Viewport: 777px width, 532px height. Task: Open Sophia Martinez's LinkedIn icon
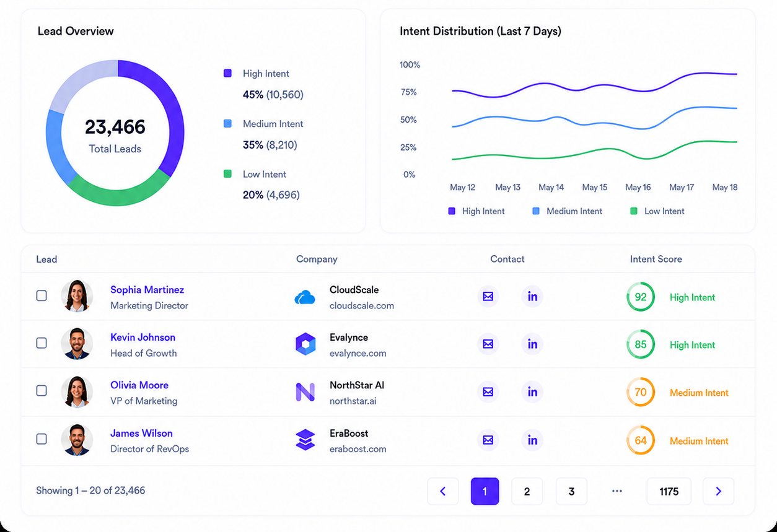tap(532, 297)
